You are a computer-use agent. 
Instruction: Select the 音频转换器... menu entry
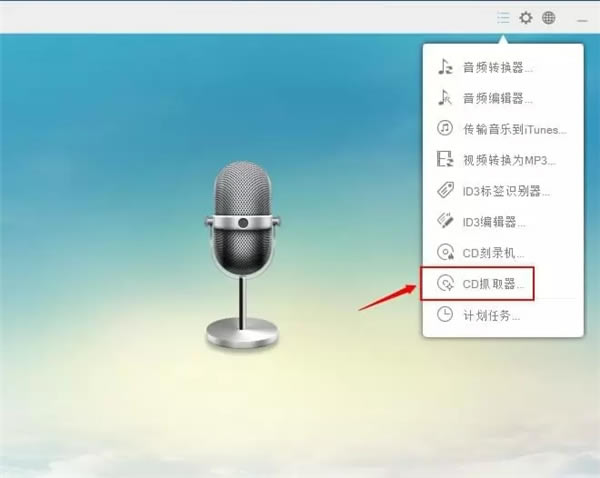(x=497, y=68)
